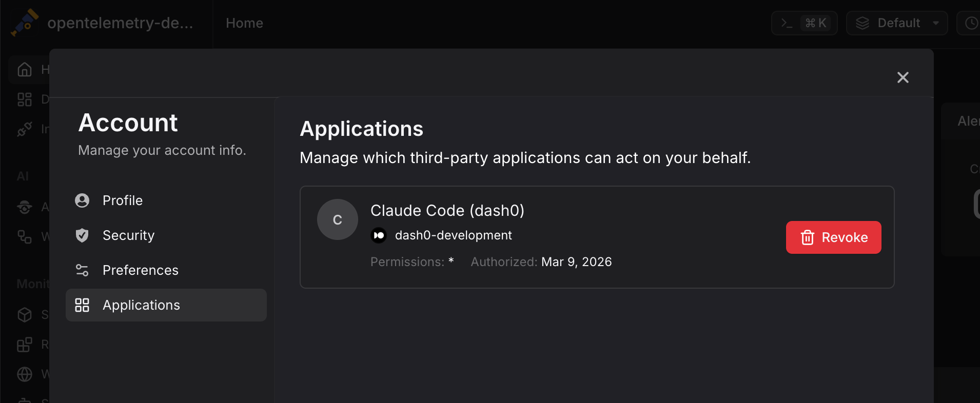Click the Claude Code avatar thumbnail
The image size is (980, 403).
pos(337,219)
